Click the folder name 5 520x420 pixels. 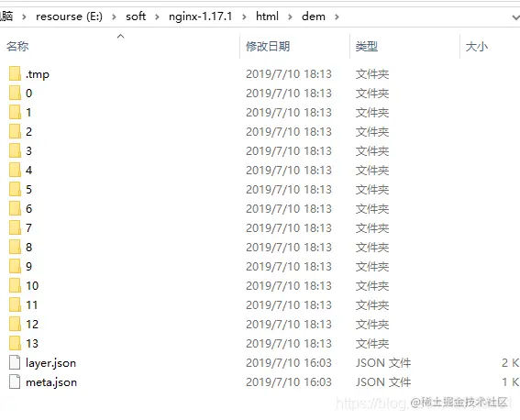[28, 189]
